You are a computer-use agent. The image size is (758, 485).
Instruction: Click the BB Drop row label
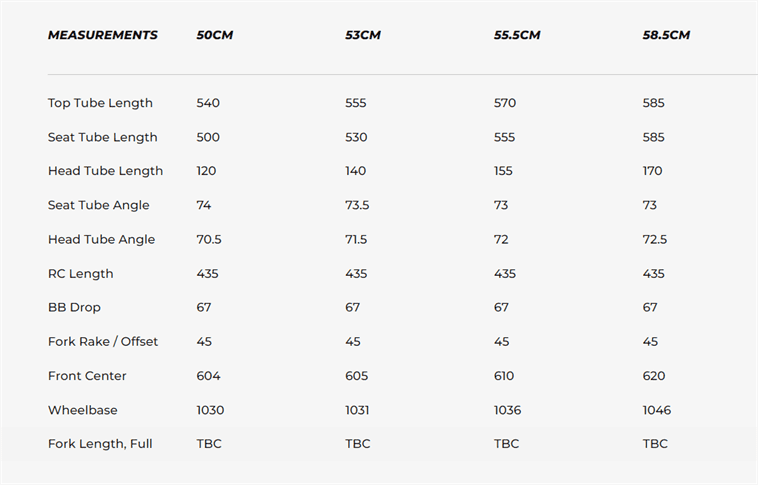[x=74, y=308]
